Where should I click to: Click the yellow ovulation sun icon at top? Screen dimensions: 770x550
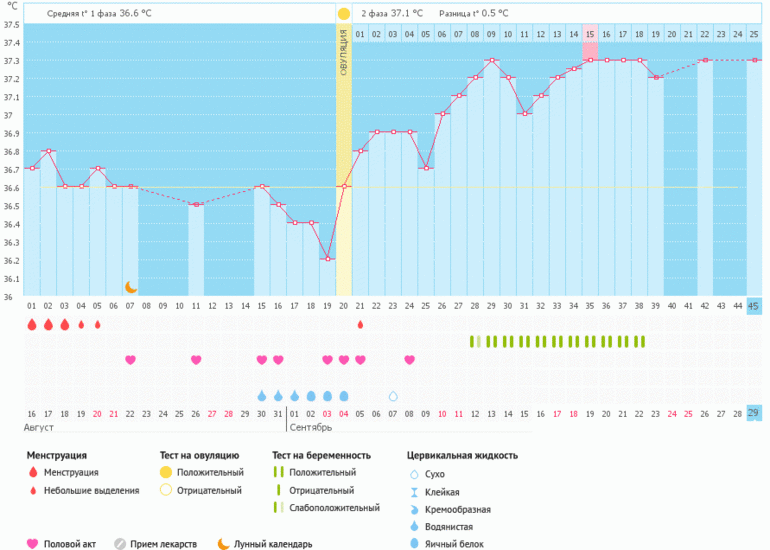[344, 14]
